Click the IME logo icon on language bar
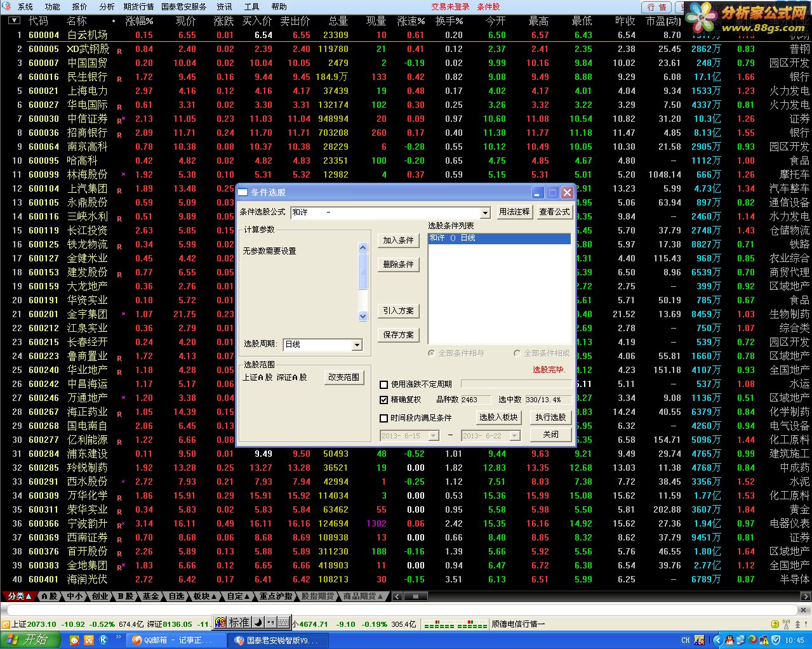The width and height of the screenshot is (812, 649). pyautogui.click(x=220, y=622)
